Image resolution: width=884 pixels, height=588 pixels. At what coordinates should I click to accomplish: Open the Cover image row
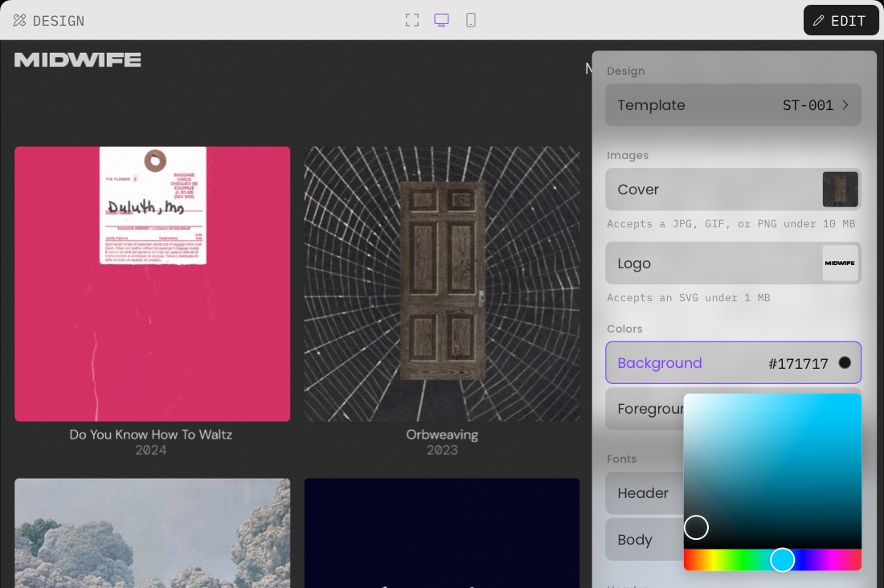pos(733,190)
